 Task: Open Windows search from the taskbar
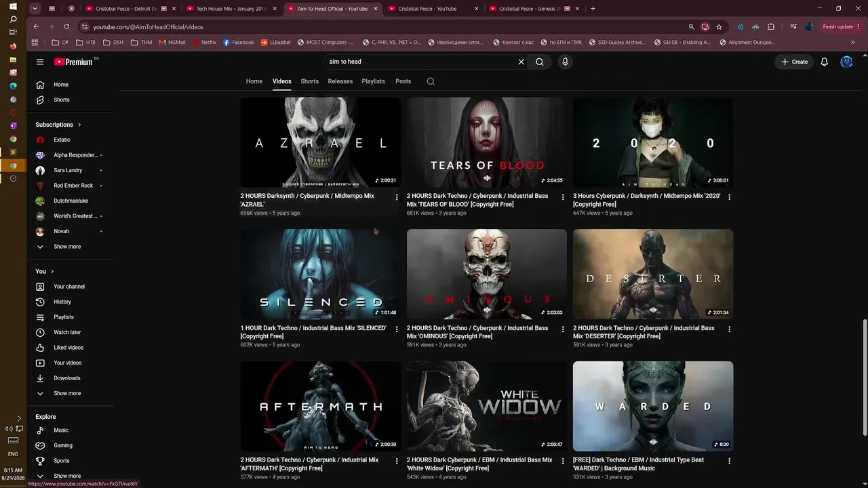(13, 19)
